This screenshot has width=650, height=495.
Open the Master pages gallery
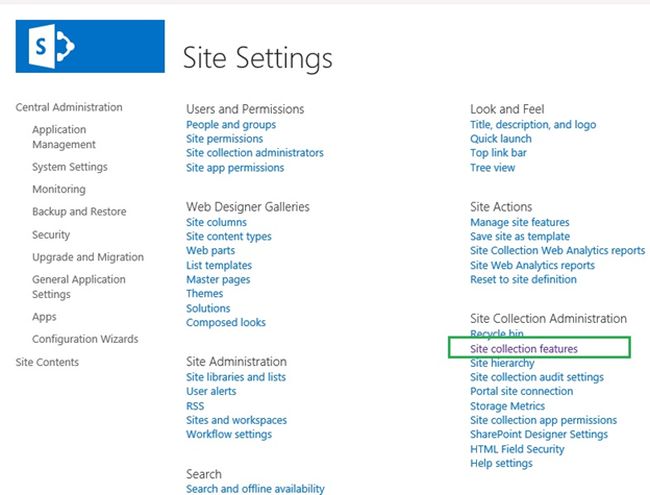click(x=219, y=280)
